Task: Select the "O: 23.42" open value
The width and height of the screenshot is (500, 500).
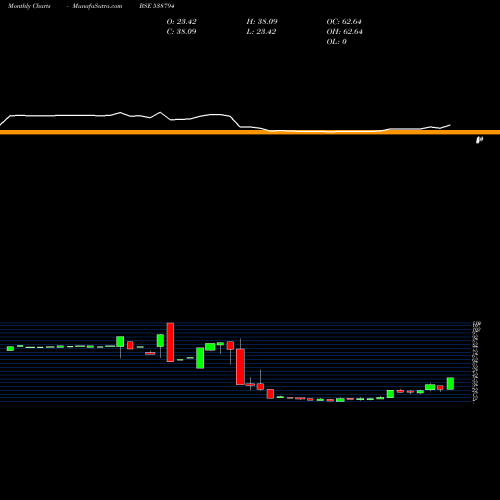Action: pos(181,21)
